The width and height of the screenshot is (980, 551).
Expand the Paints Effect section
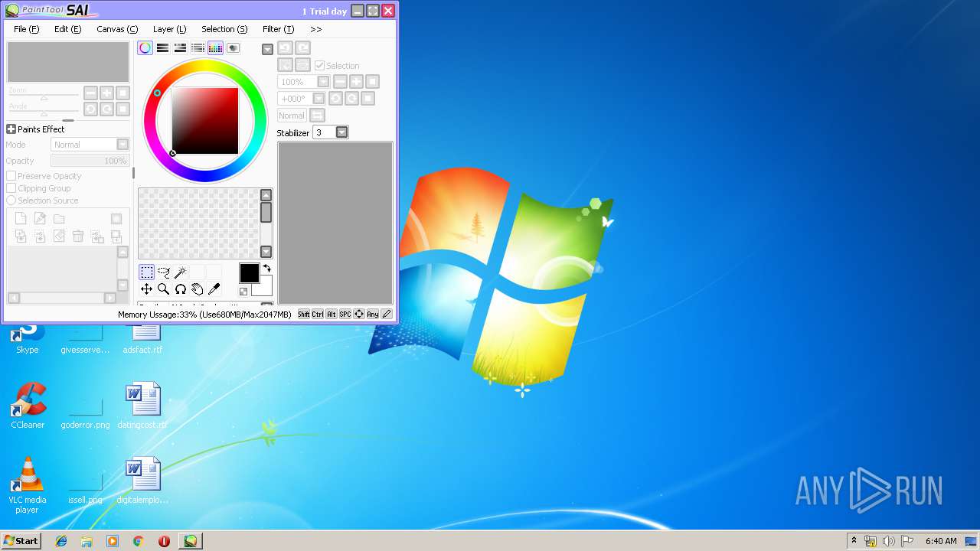point(11,129)
